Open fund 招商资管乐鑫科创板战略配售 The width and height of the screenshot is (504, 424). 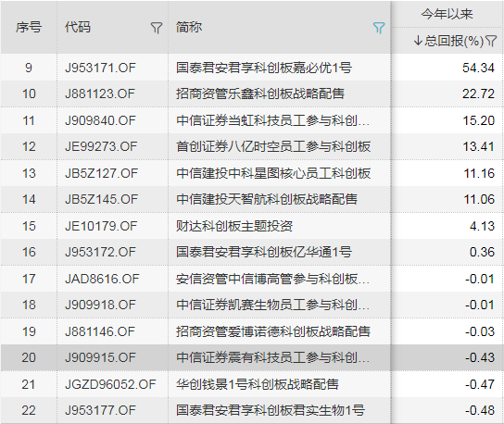click(x=260, y=94)
